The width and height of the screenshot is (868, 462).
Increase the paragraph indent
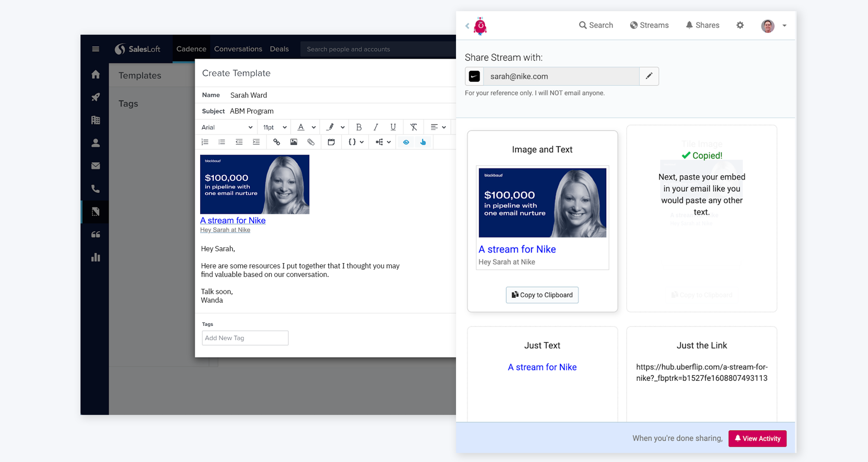(256, 142)
